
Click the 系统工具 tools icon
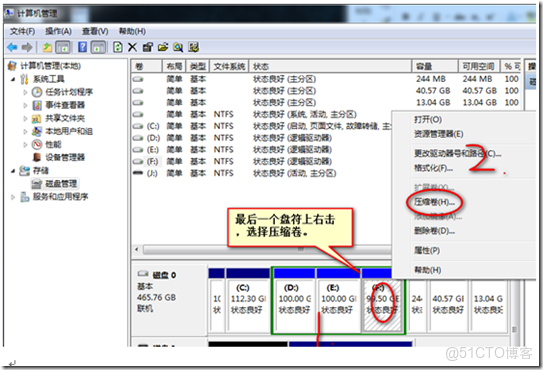coord(24,79)
